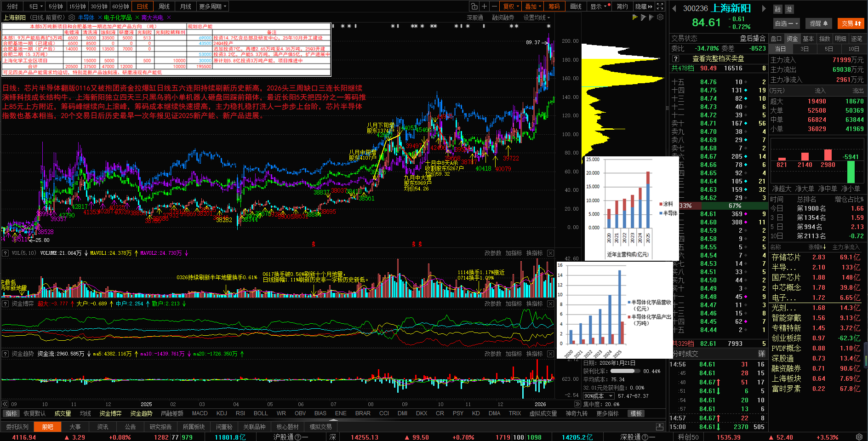Open status bar settings gear
The width and height of the screenshot is (868, 441).
(859, 437)
